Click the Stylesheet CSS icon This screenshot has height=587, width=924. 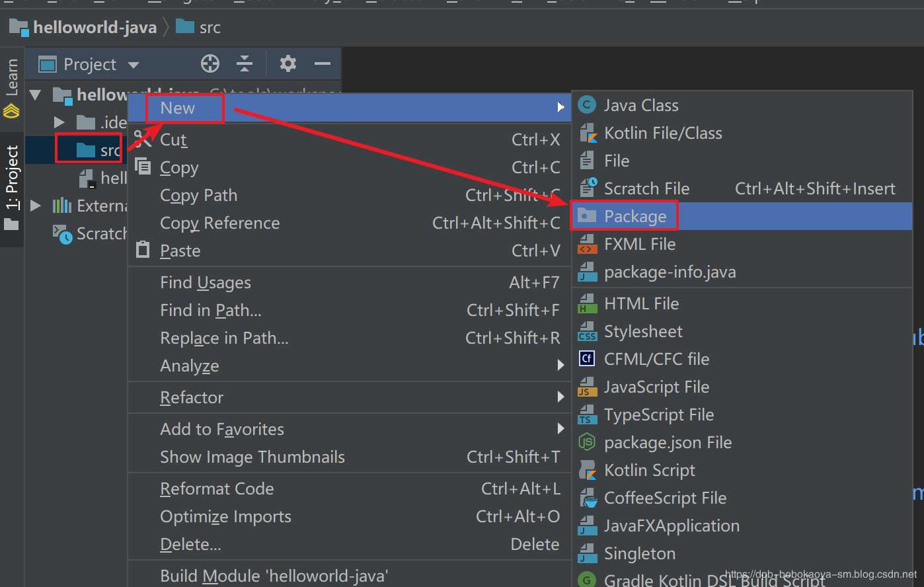point(587,331)
